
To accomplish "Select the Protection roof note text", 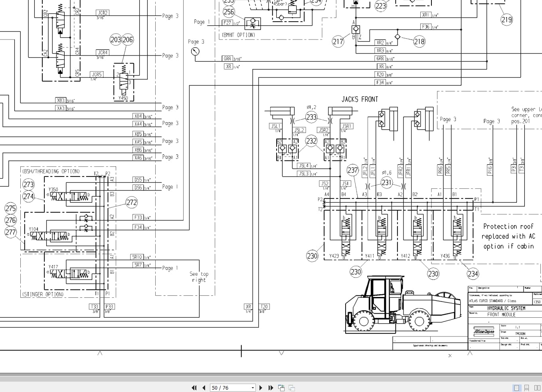I will tap(509, 236).
